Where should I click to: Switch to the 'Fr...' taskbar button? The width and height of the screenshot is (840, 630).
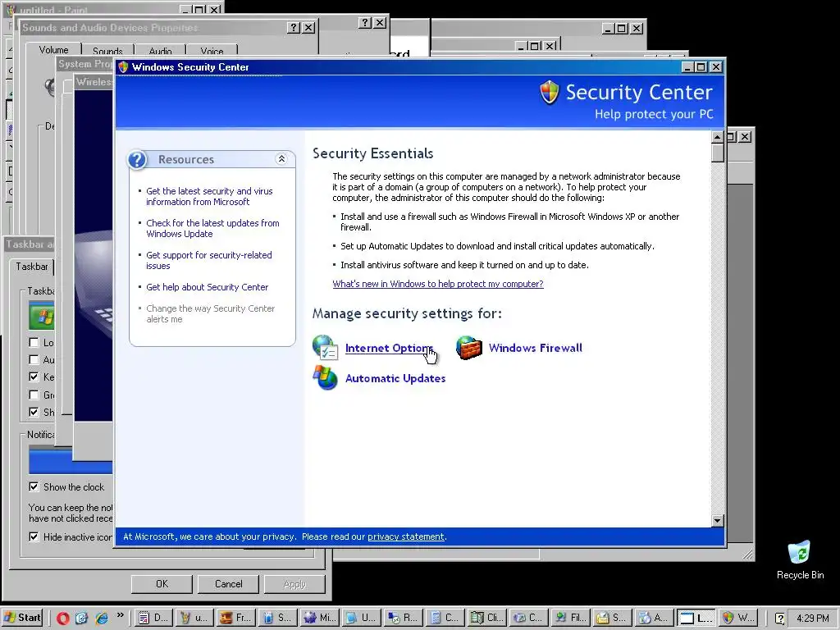[235, 618]
